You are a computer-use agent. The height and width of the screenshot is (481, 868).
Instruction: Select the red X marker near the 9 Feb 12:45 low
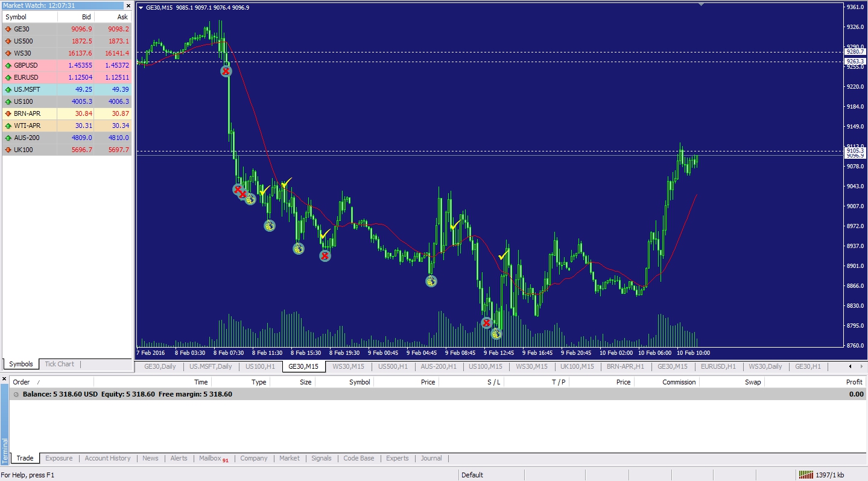pos(486,323)
